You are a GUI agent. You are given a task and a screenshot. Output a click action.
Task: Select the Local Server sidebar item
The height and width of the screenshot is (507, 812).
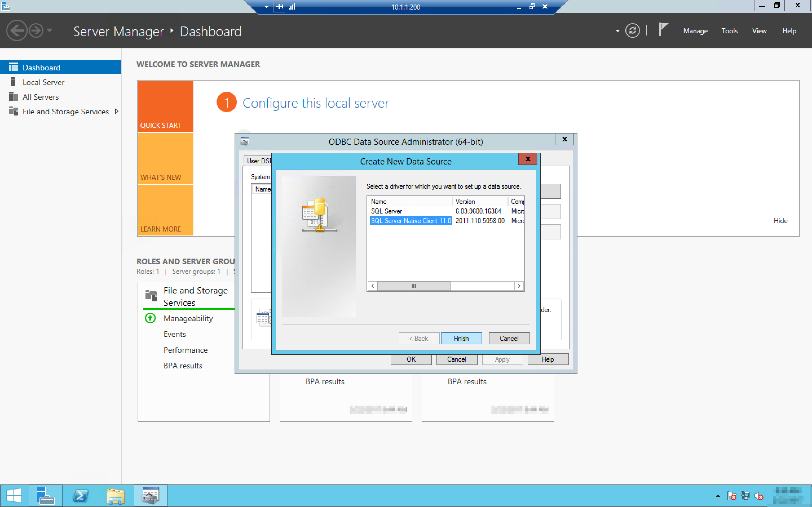click(x=43, y=82)
